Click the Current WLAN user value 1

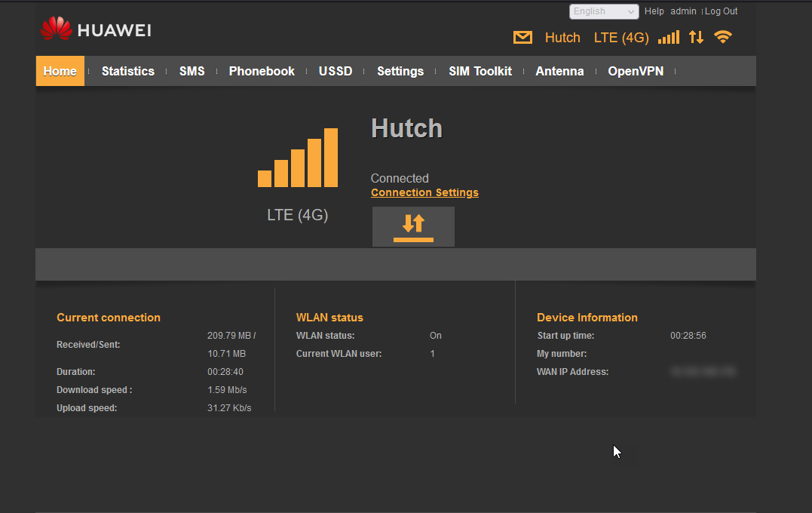tap(433, 353)
